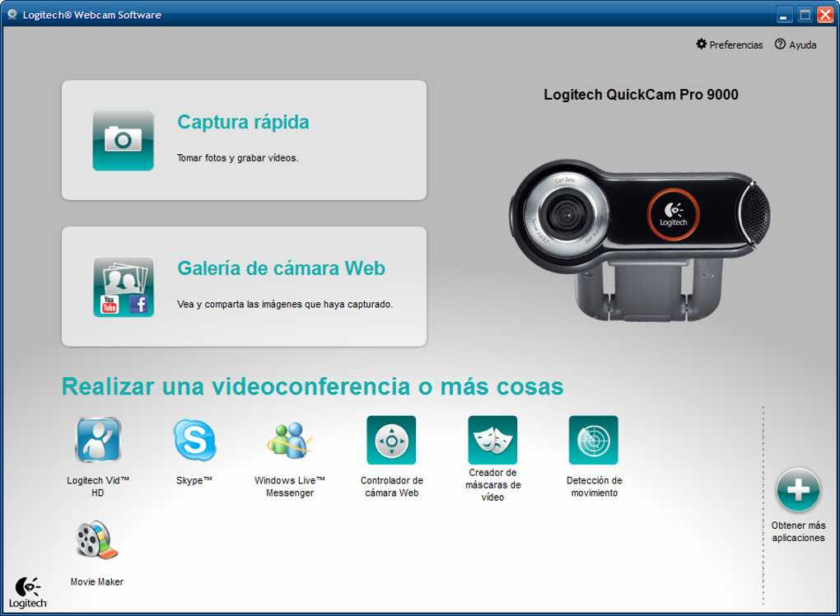Click 'Realizar una videoconferencia o más cosas' heading
The height and width of the screenshot is (616, 840).
pos(313,387)
